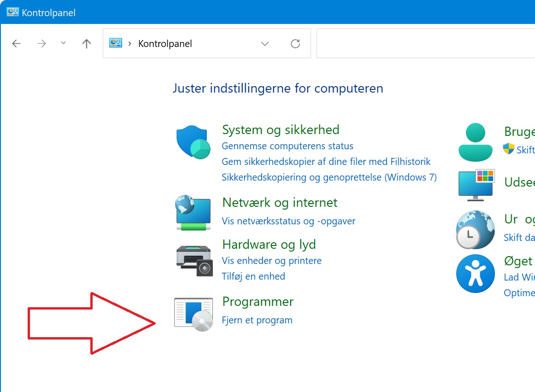Open the appearance monitor icon
Viewport: 535px width, 392px height.
(x=476, y=185)
